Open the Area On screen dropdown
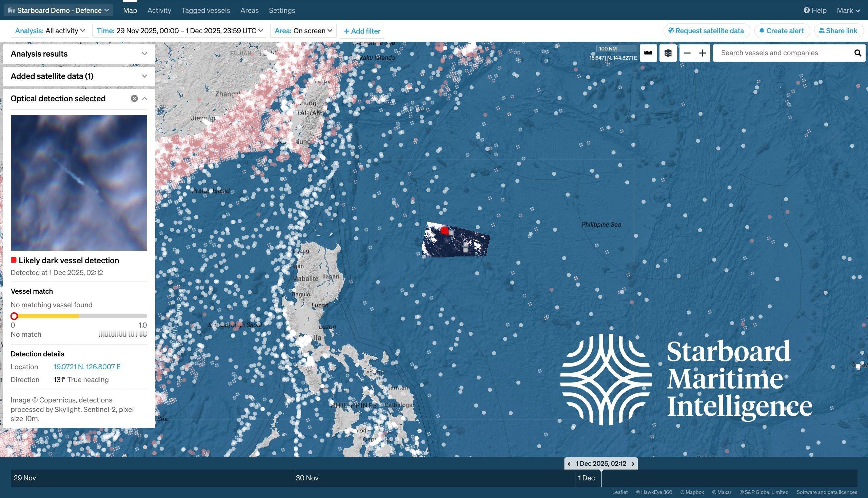Screen dimensions: 868x498 (x=303, y=31)
